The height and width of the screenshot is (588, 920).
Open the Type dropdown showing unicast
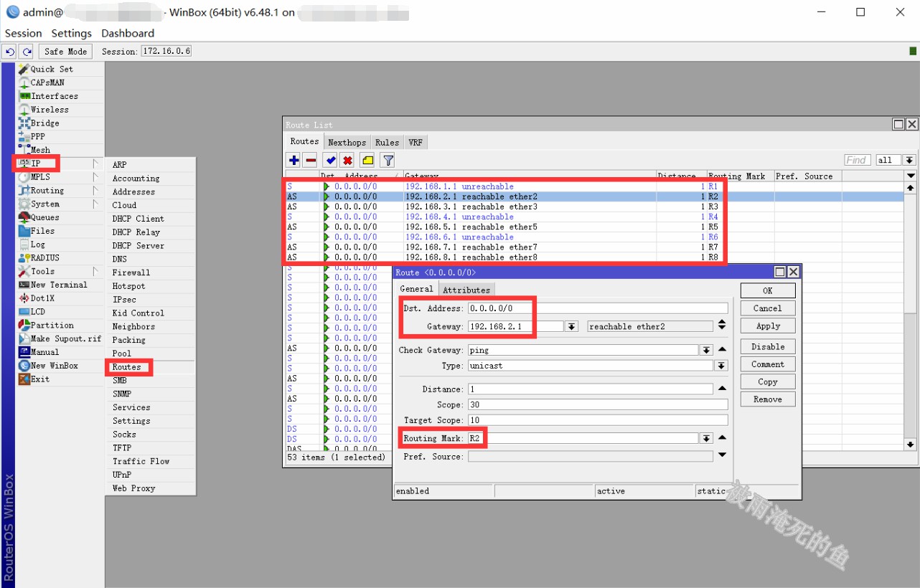pyautogui.click(x=721, y=366)
